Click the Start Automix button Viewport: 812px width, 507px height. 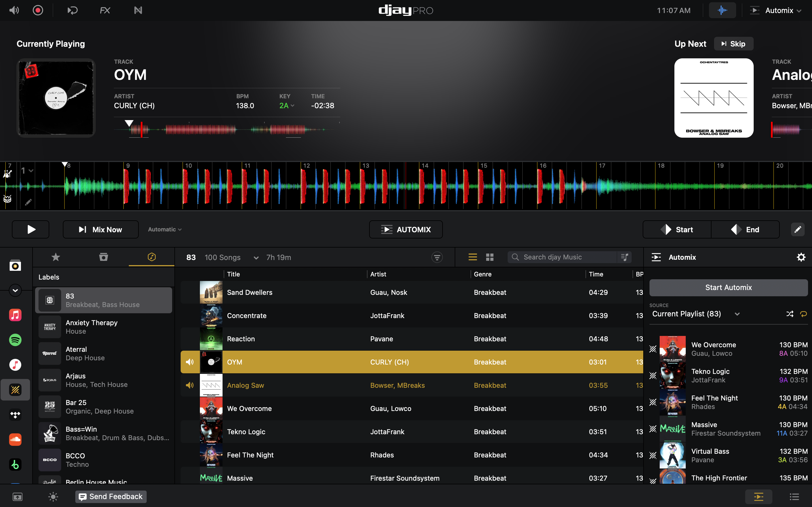coord(728,287)
